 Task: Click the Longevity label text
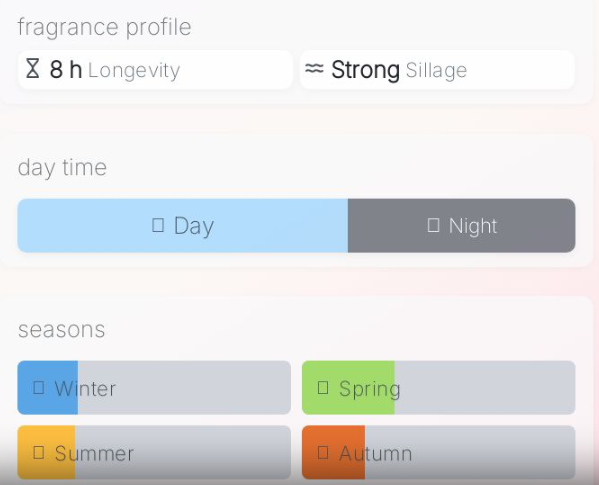point(134,71)
